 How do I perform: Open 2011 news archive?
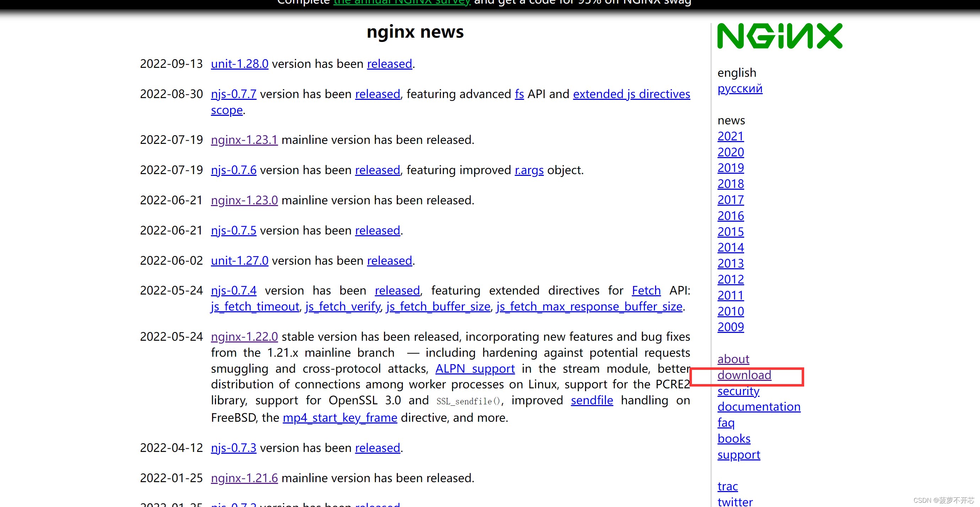pos(730,295)
